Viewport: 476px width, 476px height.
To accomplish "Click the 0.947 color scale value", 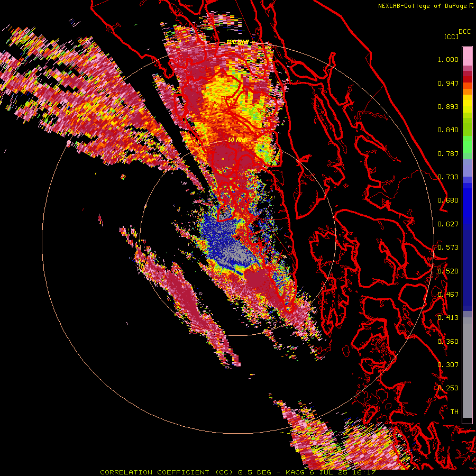I will pyautogui.click(x=448, y=83).
